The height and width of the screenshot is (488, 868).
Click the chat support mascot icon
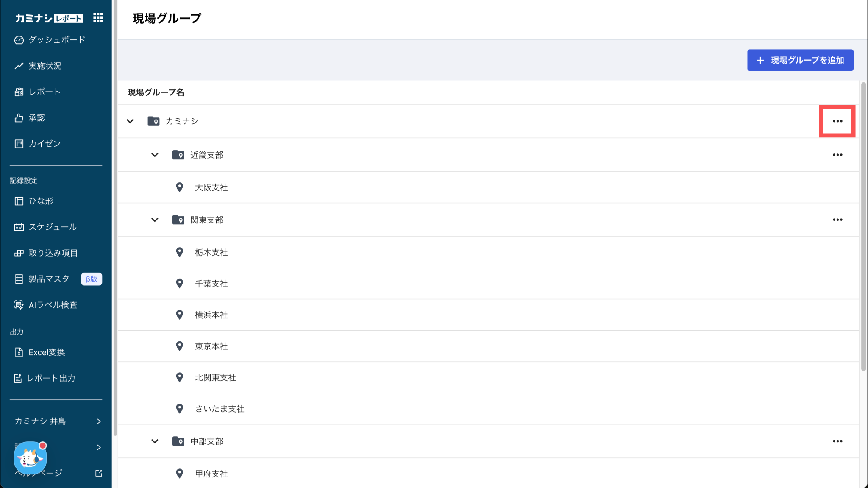pyautogui.click(x=30, y=458)
